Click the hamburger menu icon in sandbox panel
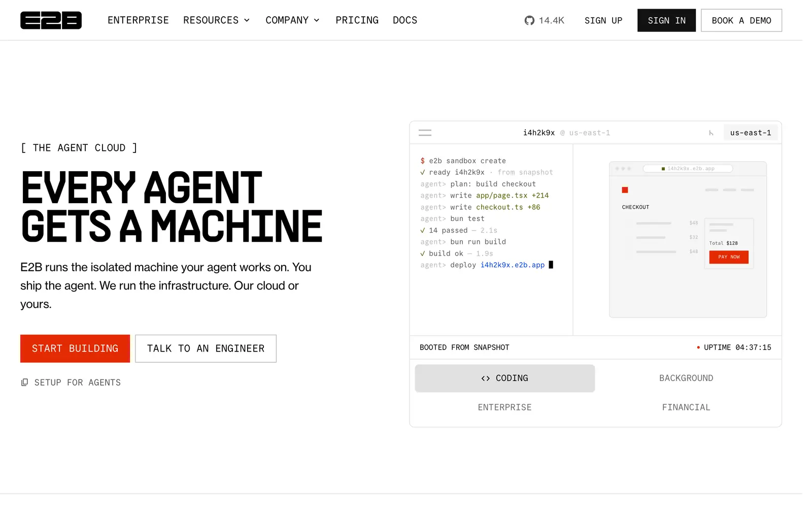Image resolution: width=812 pixels, height=508 pixels. (x=425, y=133)
